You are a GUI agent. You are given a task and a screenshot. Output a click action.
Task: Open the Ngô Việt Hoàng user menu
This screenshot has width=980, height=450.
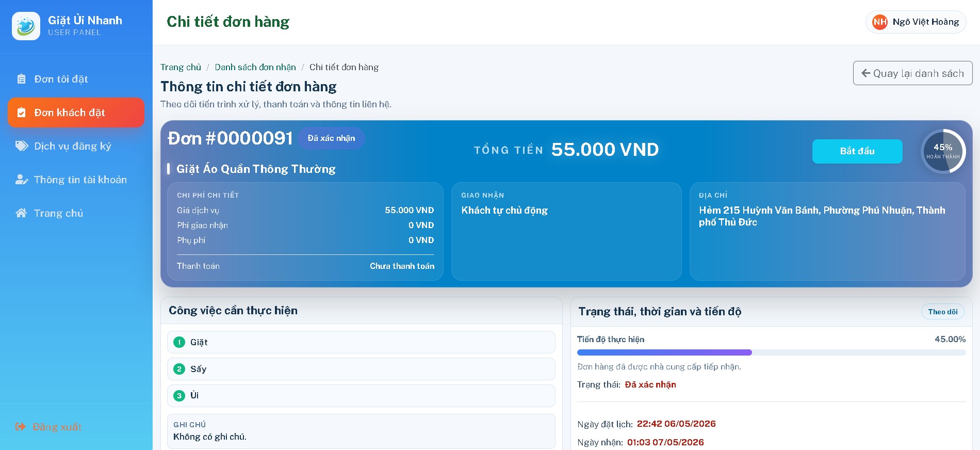[x=916, y=22]
